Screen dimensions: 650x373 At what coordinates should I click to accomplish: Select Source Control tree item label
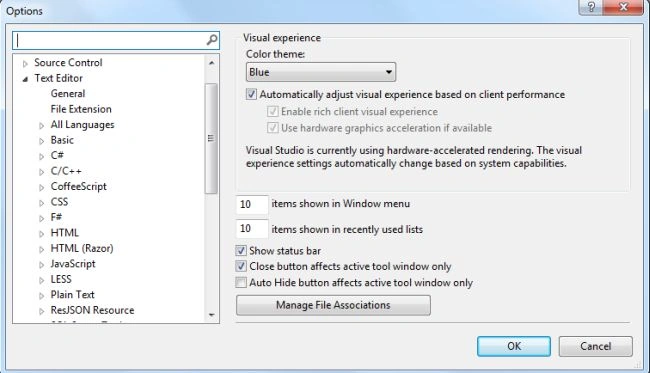pyautogui.click(x=68, y=63)
